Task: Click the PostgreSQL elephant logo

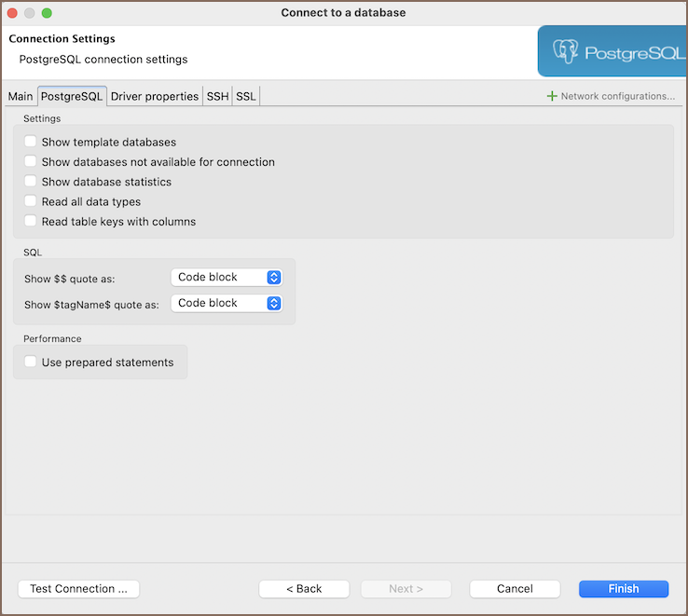Action: [x=566, y=51]
